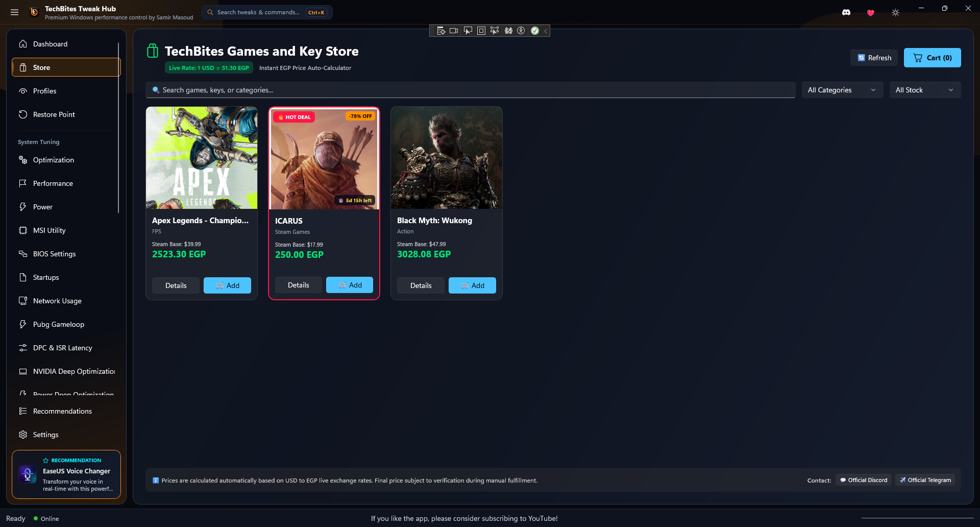Add ICARUS to cart
The image size is (980, 527).
[x=350, y=285]
